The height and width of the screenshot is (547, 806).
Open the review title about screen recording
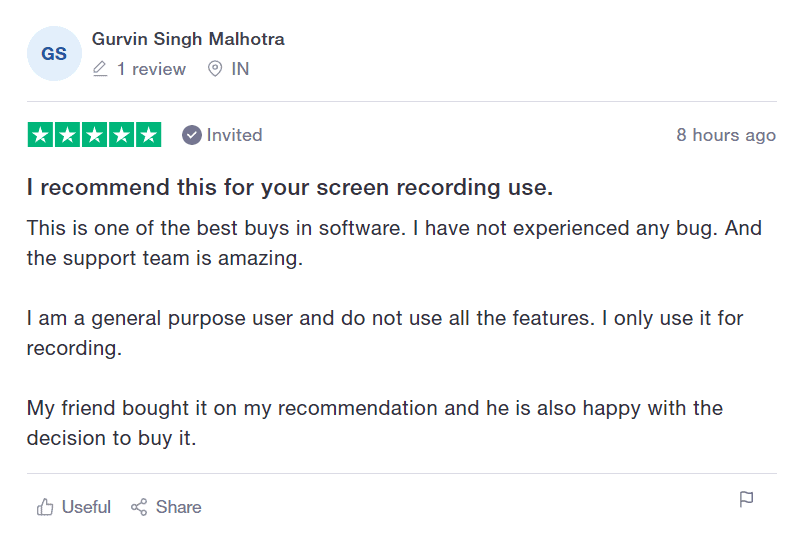[x=290, y=187]
